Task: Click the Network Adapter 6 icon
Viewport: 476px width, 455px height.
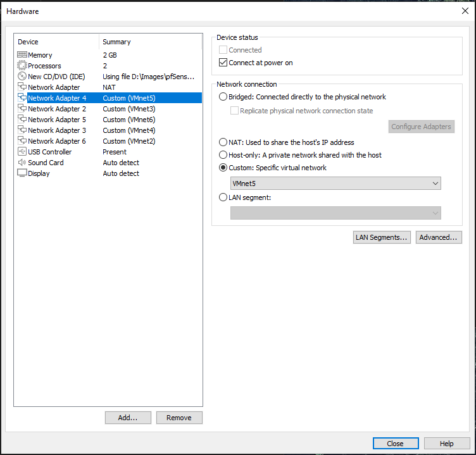Action: click(22, 141)
